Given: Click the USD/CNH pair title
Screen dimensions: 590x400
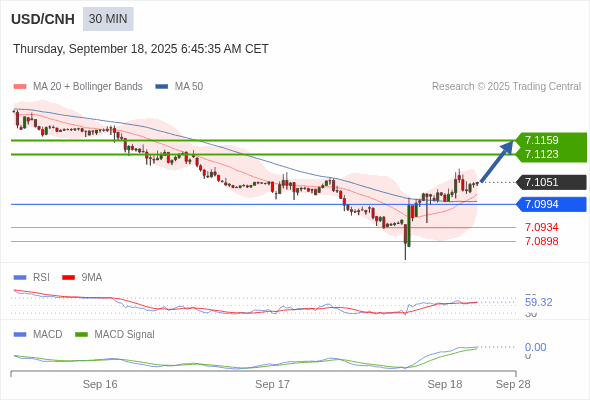Looking at the screenshot, I should (x=43, y=19).
